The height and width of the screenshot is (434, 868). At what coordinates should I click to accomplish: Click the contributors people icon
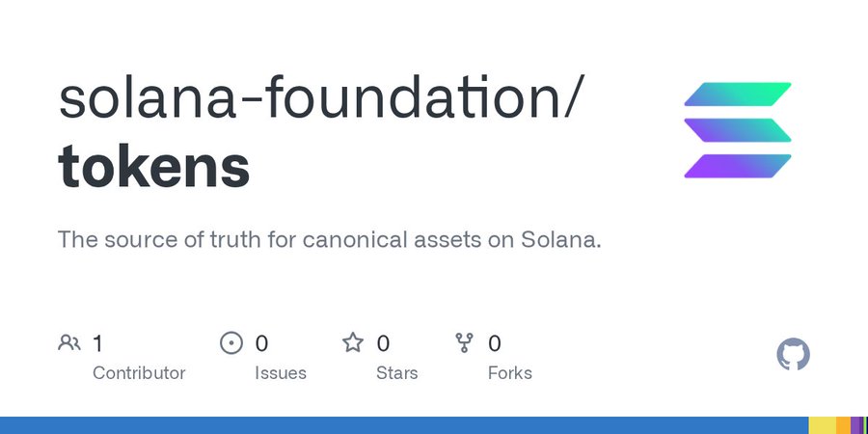[x=69, y=343]
